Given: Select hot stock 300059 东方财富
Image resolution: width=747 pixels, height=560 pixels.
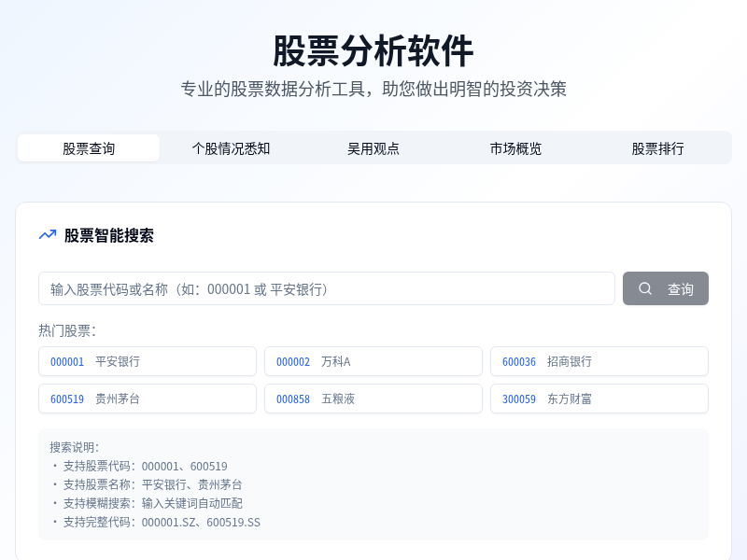Looking at the screenshot, I should [599, 399].
